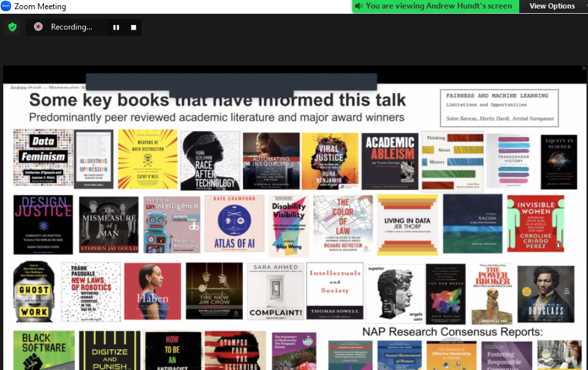Click the Race After Technology book cover
Image resolution: width=588 pixels, height=370 pixels.
[x=210, y=160]
